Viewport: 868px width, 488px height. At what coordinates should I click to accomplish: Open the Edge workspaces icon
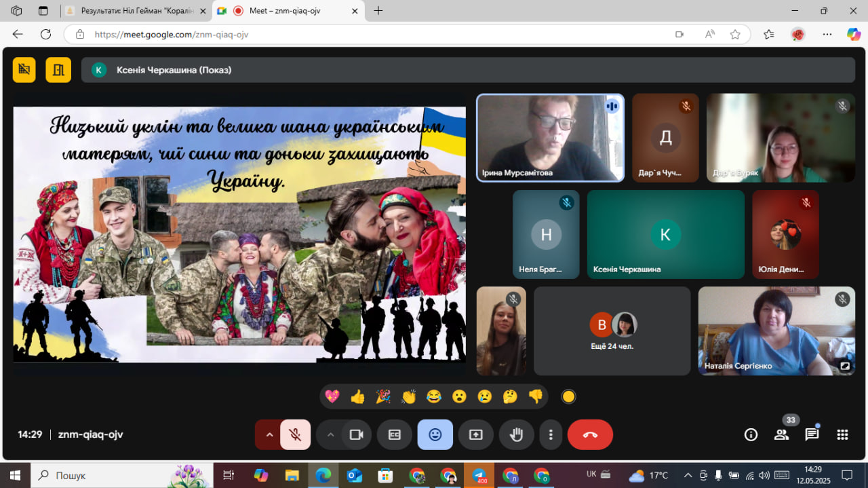point(17,11)
